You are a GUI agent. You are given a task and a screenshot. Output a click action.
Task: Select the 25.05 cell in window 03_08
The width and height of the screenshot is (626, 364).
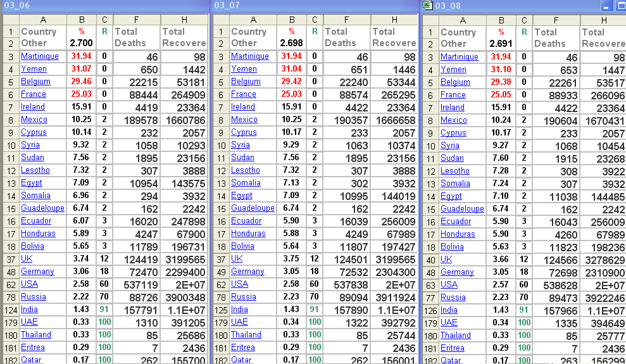[501, 94]
